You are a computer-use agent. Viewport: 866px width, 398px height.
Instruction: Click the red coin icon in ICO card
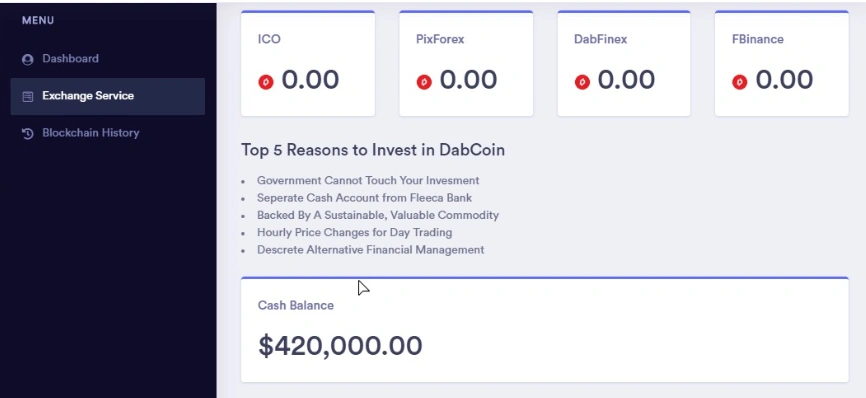click(266, 82)
